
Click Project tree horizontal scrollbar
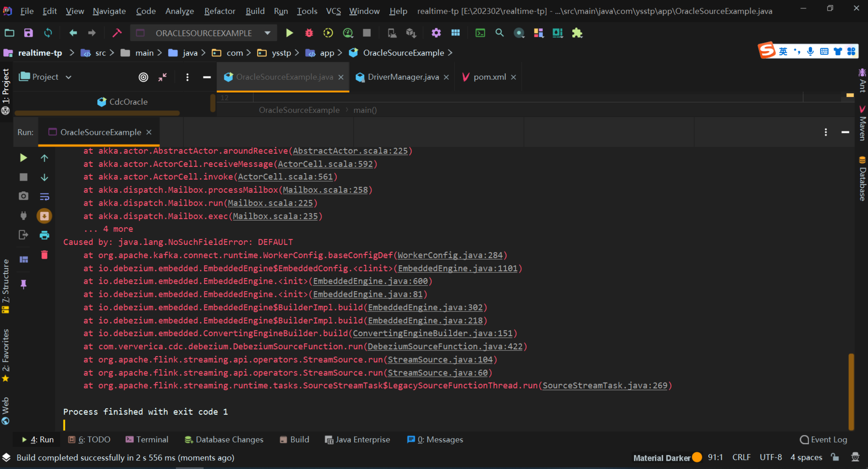(x=97, y=113)
